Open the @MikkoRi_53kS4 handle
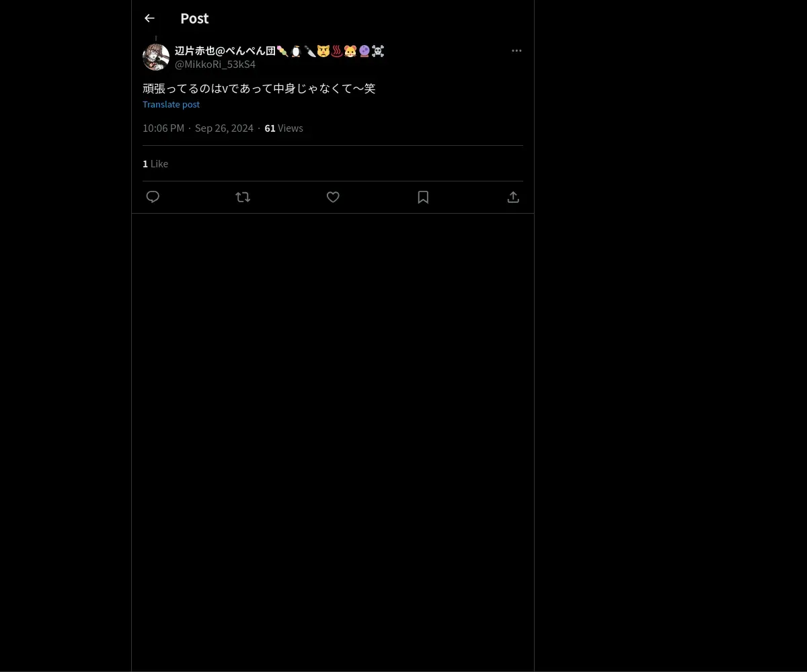Screen dimensions: 807x672 215,65
